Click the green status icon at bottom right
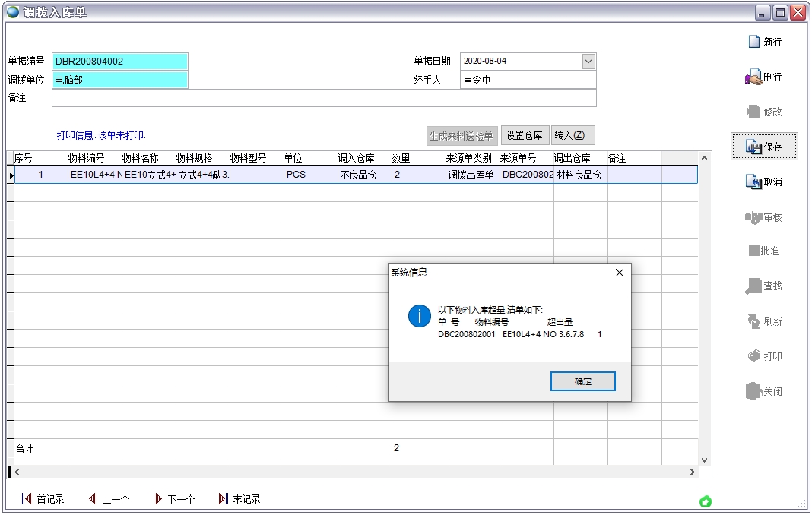This screenshot has width=812, height=515. coord(705,501)
